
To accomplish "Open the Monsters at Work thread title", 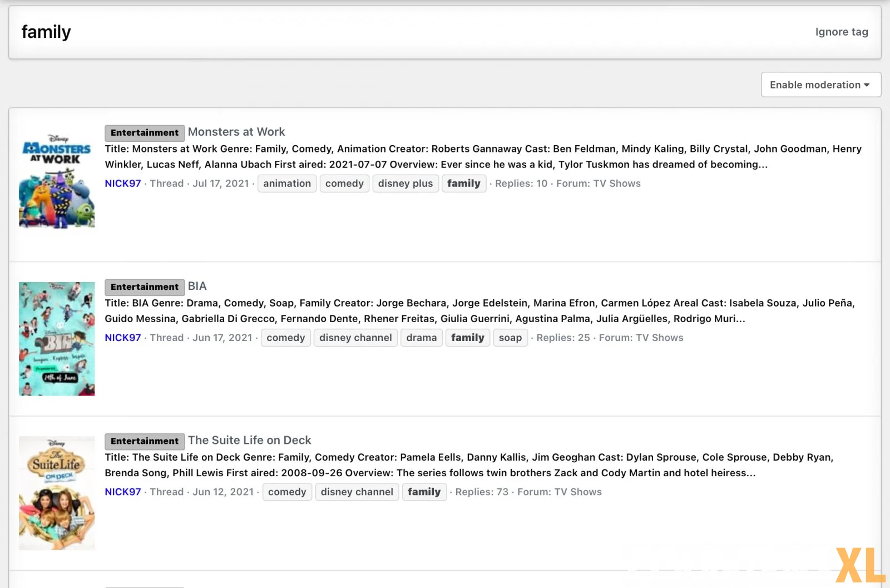I will (x=236, y=132).
